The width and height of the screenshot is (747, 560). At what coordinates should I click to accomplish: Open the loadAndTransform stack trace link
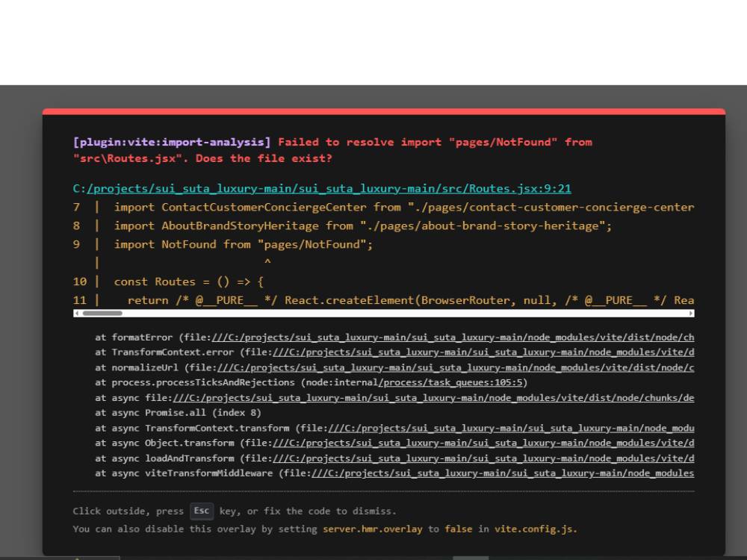[x=483, y=458]
